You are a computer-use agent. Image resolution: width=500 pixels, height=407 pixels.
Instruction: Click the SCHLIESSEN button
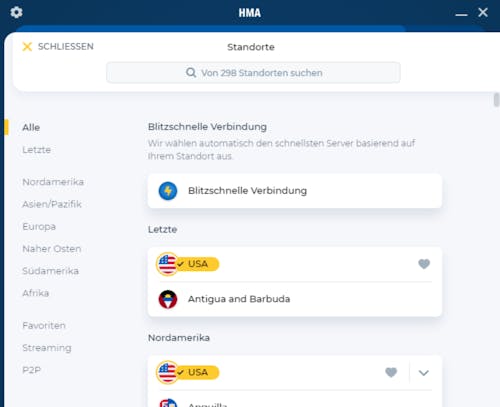58,47
